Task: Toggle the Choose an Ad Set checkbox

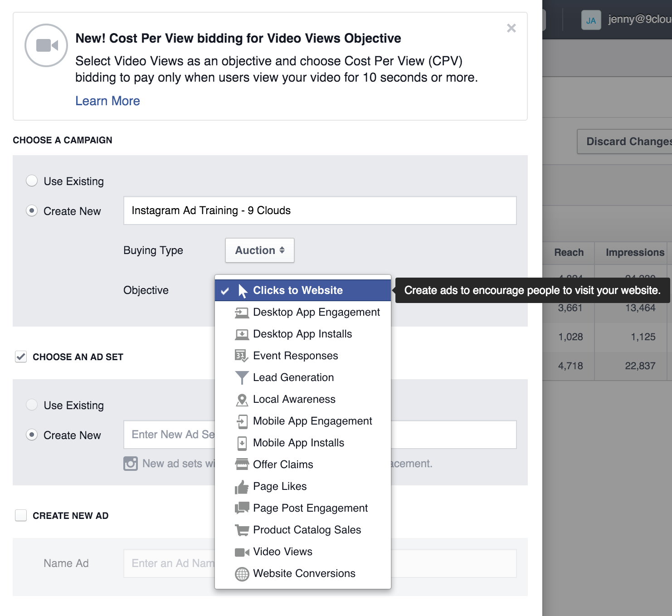Action: (x=21, y=357)
